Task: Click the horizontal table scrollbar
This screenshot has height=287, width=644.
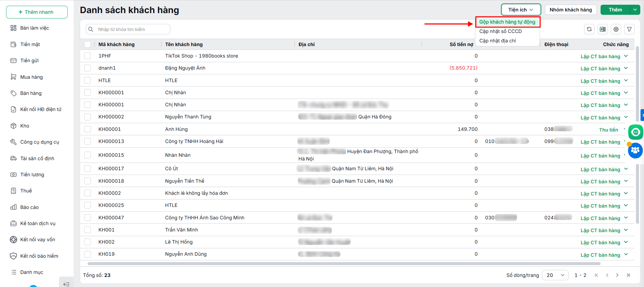Action: coord(344,264)
